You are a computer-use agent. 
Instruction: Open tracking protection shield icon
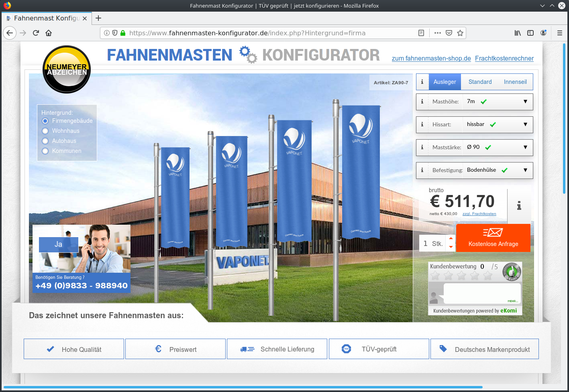click(115, 33)
